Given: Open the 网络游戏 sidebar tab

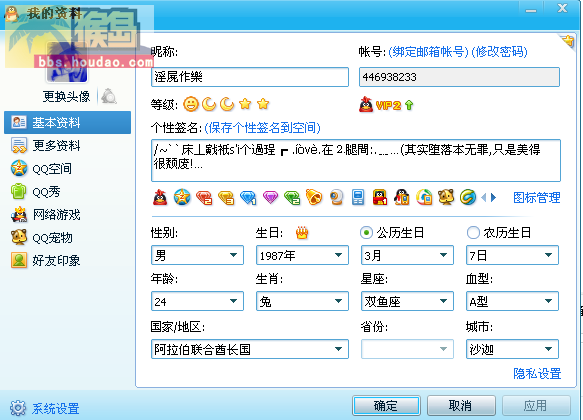Looking at the screenshot, I should pos(67,214).
